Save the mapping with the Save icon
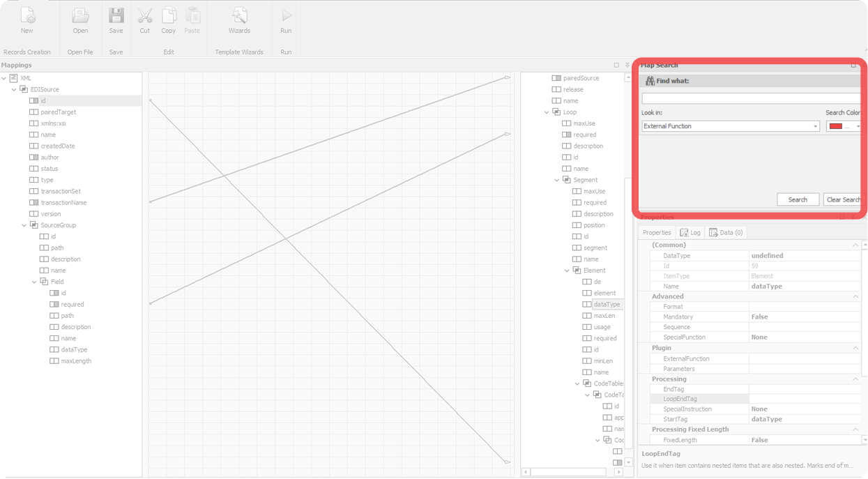868x479 pixels. click(x=116, y=16)
